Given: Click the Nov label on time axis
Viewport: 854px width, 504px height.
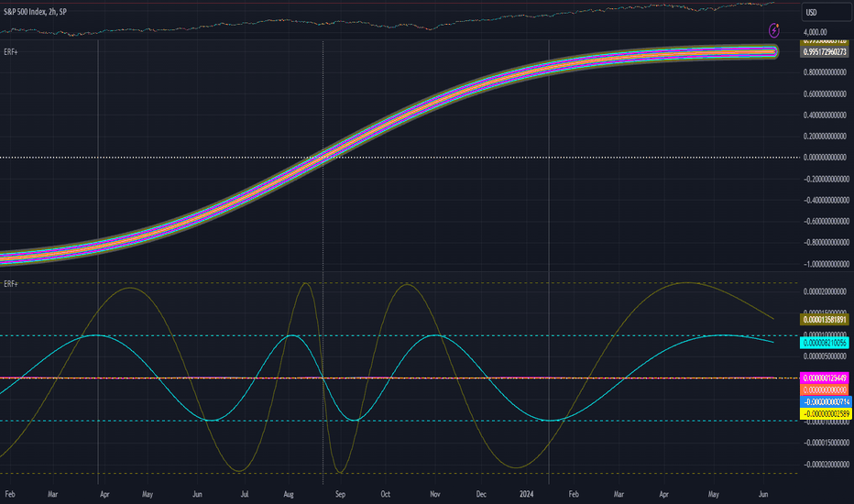Looking at the screenshot, I should [x=434, y=494].
